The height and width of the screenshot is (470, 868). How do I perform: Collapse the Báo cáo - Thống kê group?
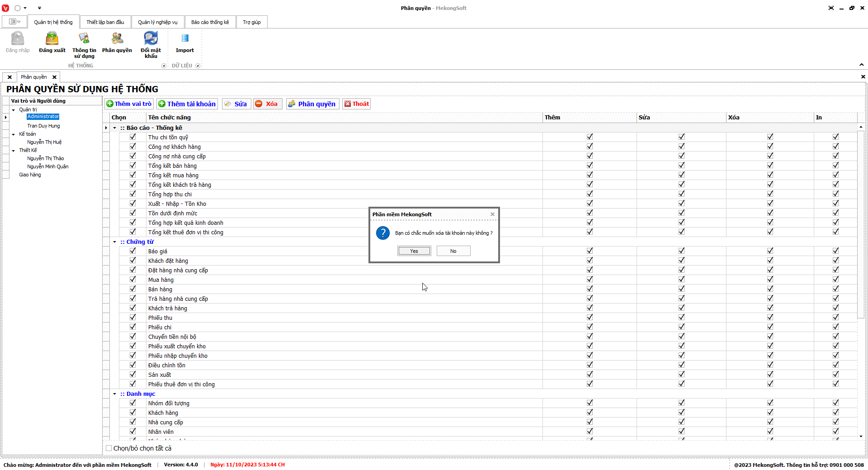(115, 128)
